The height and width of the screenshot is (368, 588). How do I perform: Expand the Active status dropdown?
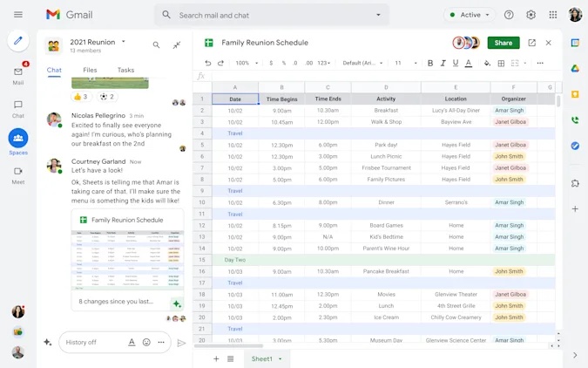coord(470,15)
